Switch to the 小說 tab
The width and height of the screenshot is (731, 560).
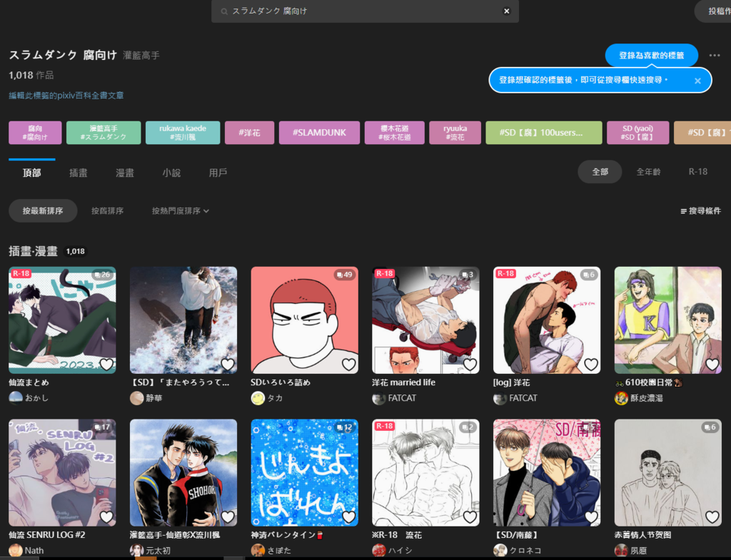[x=171, y=173]
